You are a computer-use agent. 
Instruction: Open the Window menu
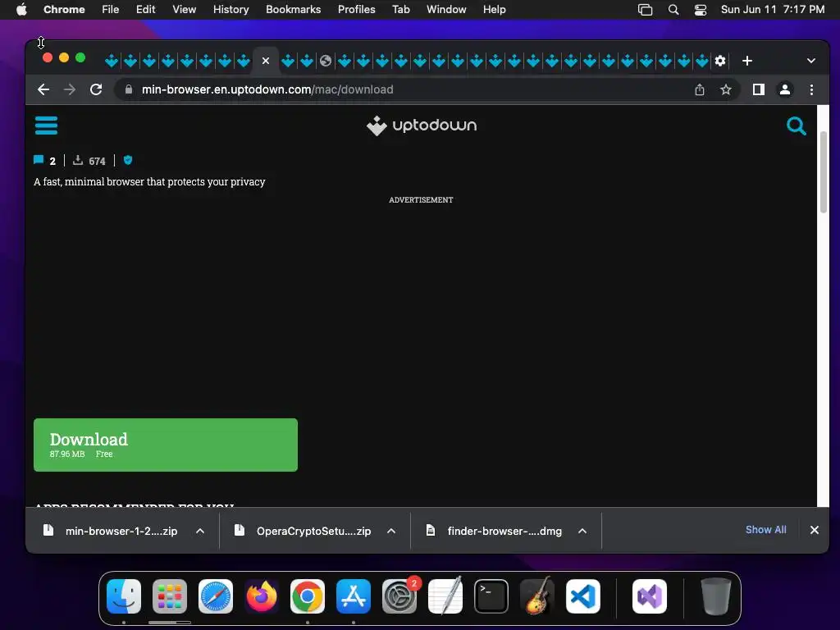[446, 10]
